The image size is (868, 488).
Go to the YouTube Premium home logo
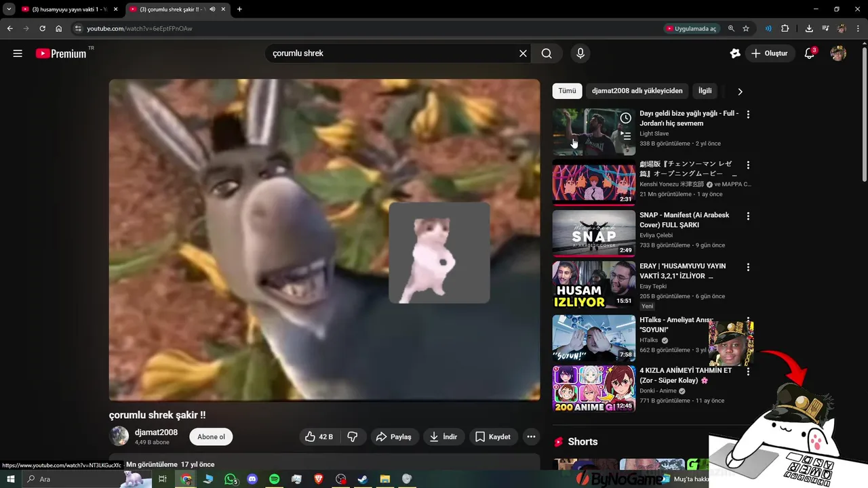pyautogui.click(x=62, y=54)
